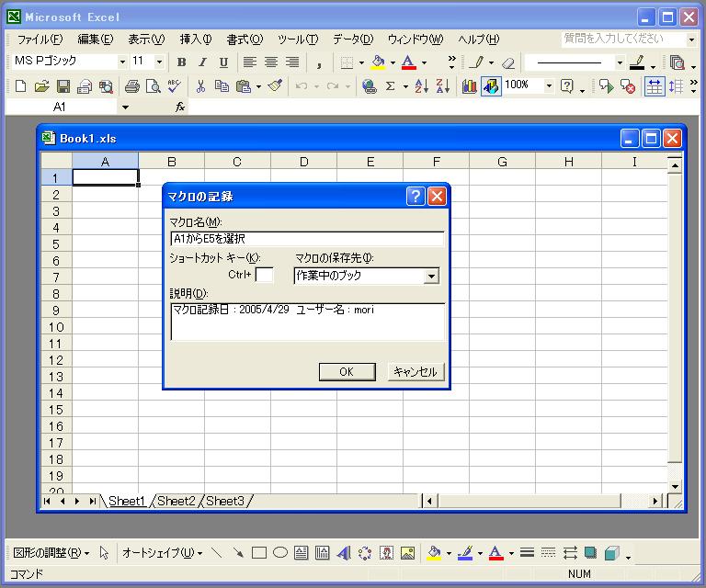Screen dimensions: 706x588
Task: Open the Insert menu
Action: point(196,40)
